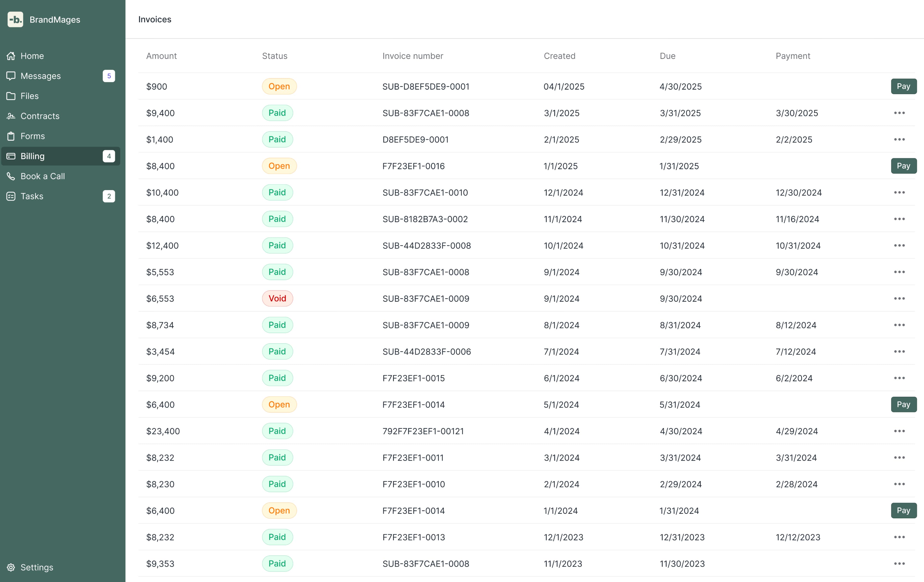Click the Contracts signature icon

[11, 116]
